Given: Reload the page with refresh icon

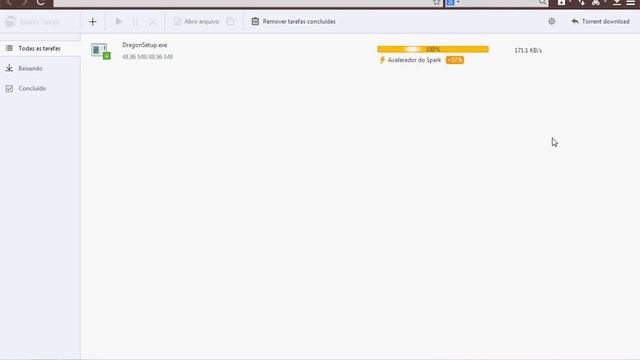Looking at the screenshot, I should tap(40, 2).
